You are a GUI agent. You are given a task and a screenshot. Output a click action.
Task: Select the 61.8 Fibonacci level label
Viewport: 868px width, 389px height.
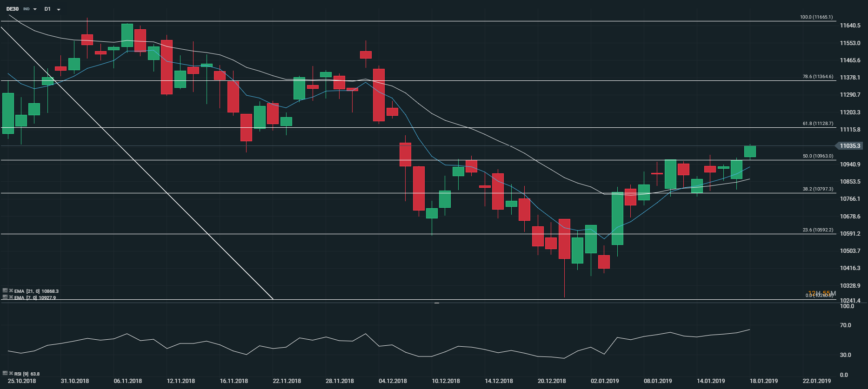coord(818,124)
